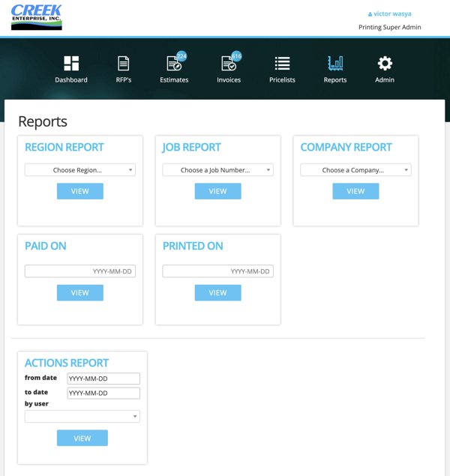Open the Reports chart icon
Viewport: 450px width, 476px height.
pos(335,64)
